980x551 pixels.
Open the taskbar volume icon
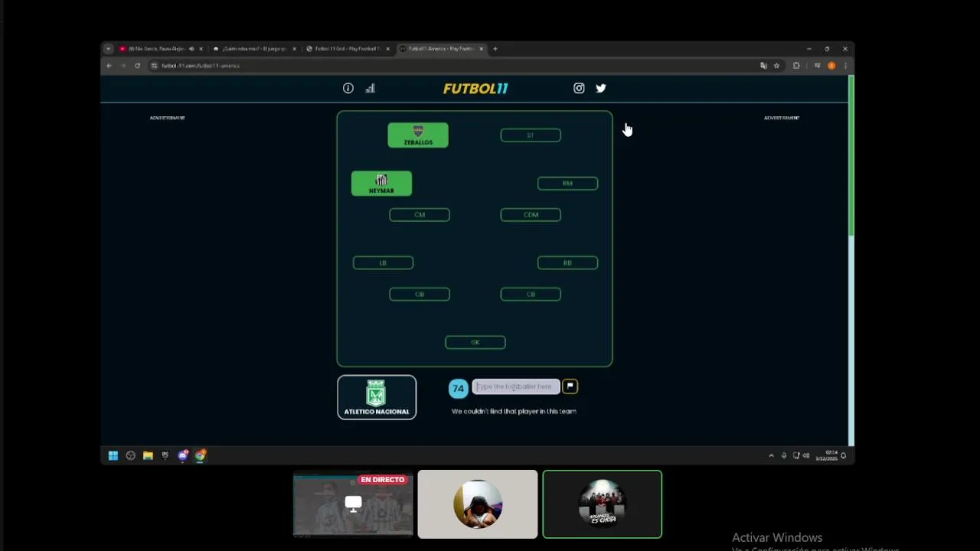click(806, 455)
